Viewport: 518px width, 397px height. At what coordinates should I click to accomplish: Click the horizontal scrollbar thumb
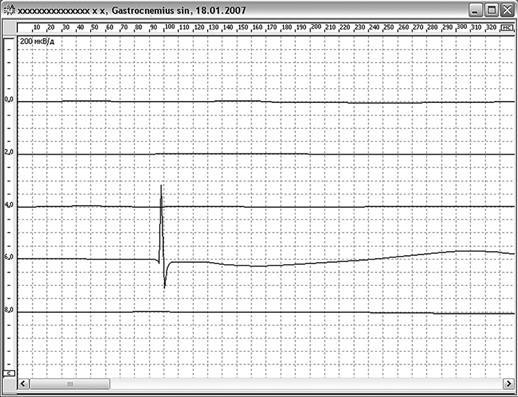click(x=70, y=384)
